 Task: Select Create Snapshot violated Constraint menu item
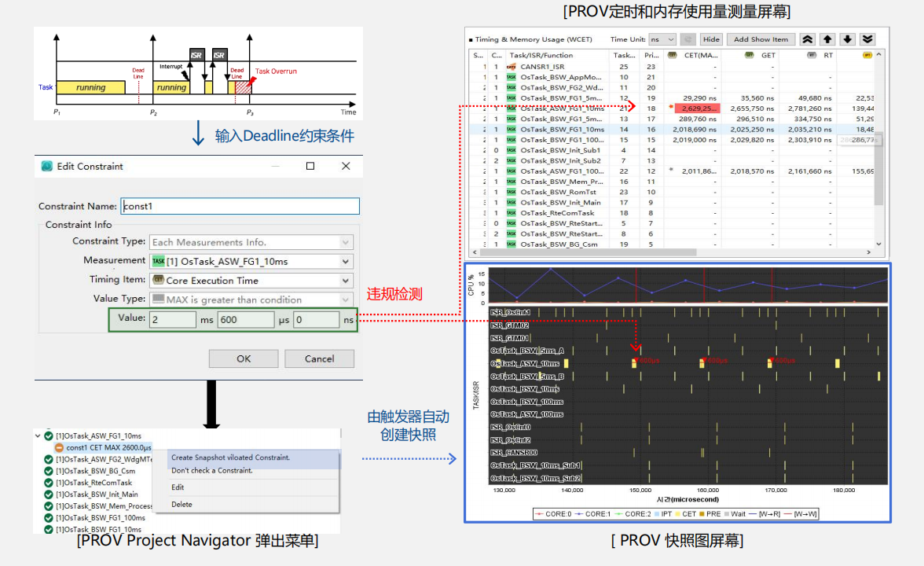(x=231, y=458)
